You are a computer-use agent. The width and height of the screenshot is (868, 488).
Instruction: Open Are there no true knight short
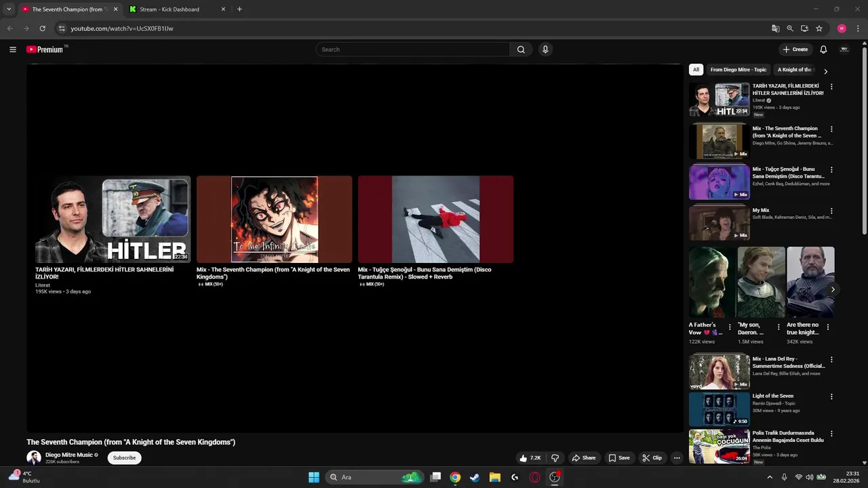pos(810,282)
